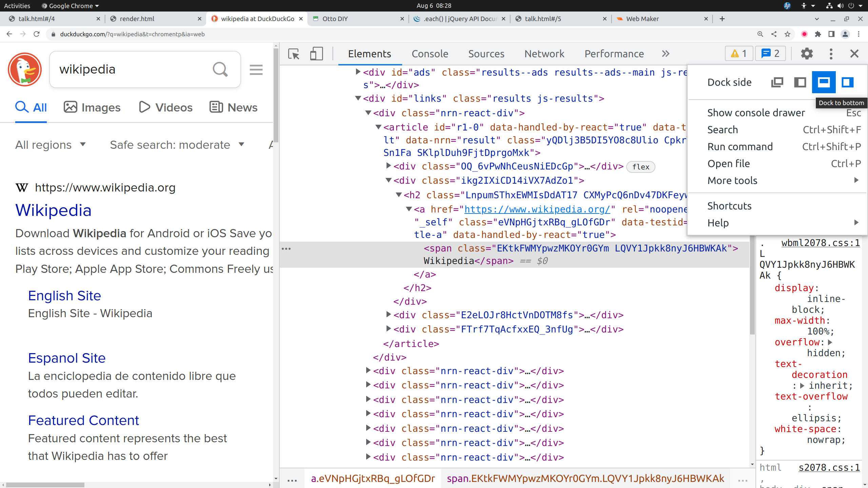Dock DevTools to the right
The height and width of the screenshot is (488, 868).
click(847, 82)
